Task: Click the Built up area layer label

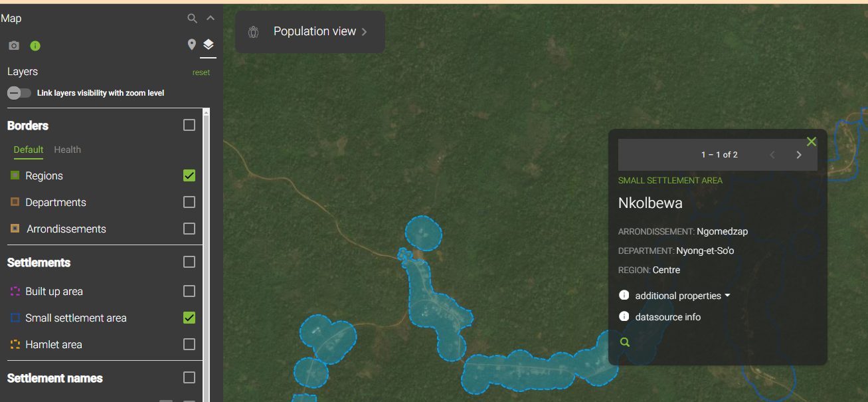Action: click(x=54, y=291)
